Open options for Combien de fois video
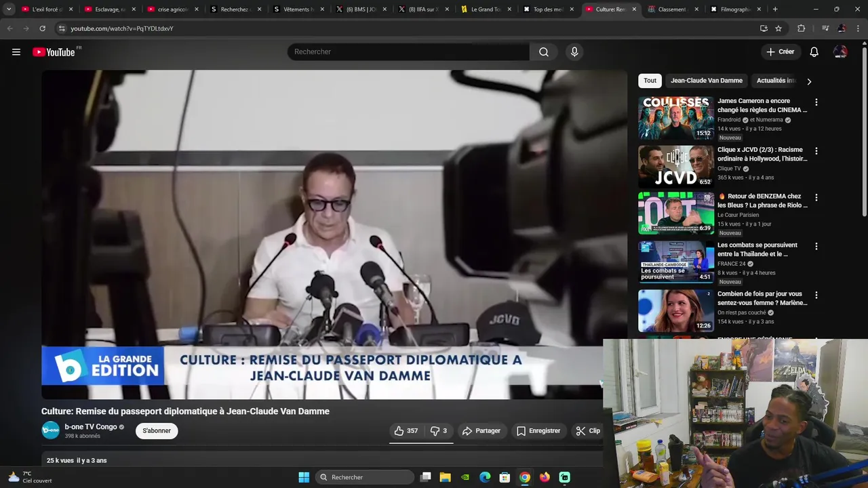The width and height of the screenshot is (868, 488). (x=816, y=296)
